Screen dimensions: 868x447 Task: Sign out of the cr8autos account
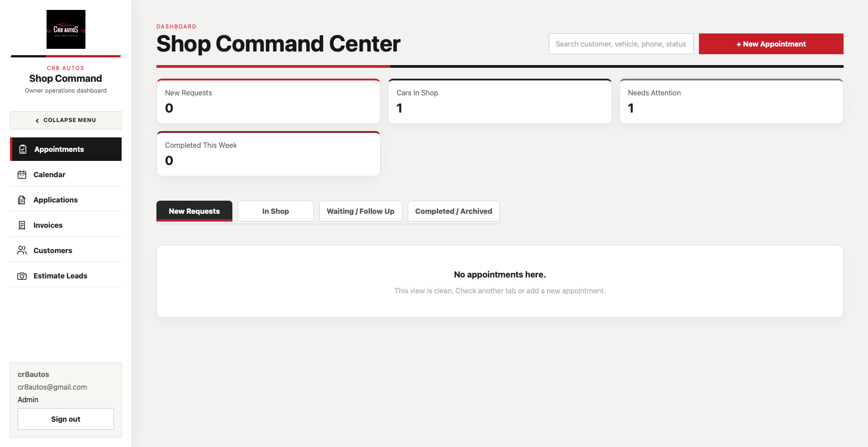pyautogui.click(x=66, y=419)
